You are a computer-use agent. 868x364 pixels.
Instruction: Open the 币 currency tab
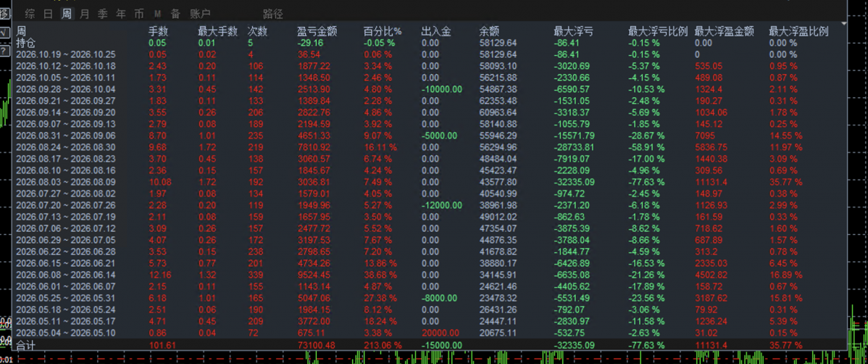pyautogui.click(x=139, y=13)
